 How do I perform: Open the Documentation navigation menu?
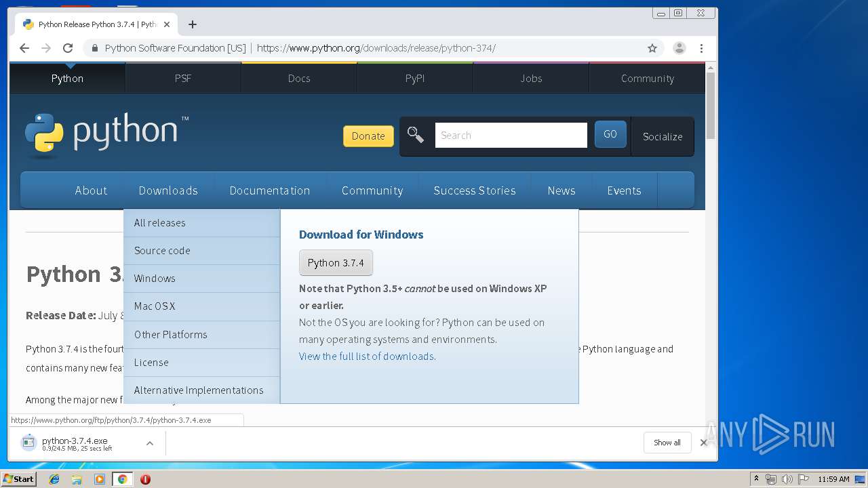coord(270,190)
